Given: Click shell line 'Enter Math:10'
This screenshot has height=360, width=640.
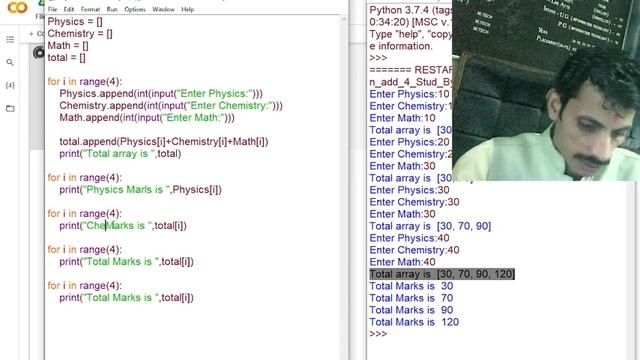Looking at the screenshot, I should (x=402, y=118).
